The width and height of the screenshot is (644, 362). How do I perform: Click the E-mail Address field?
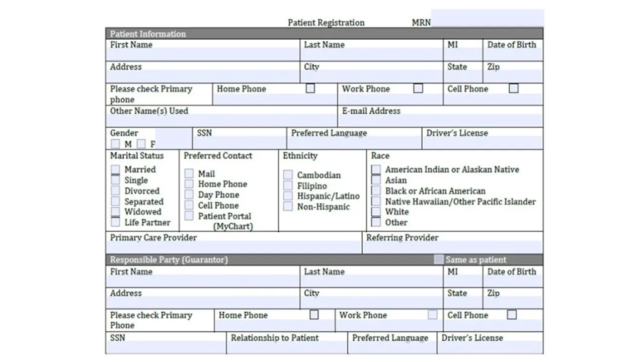(x=440, y=121)
